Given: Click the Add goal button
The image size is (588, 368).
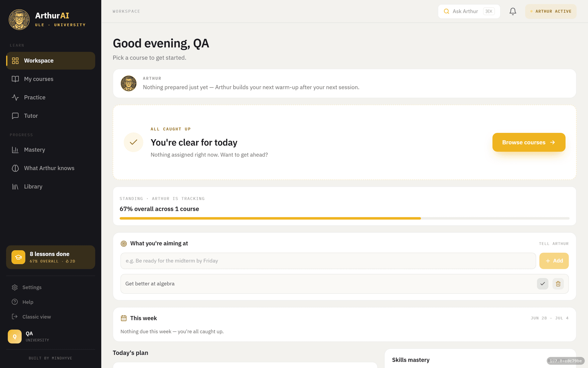Looking at the screenshot, I should pos(554,261).
